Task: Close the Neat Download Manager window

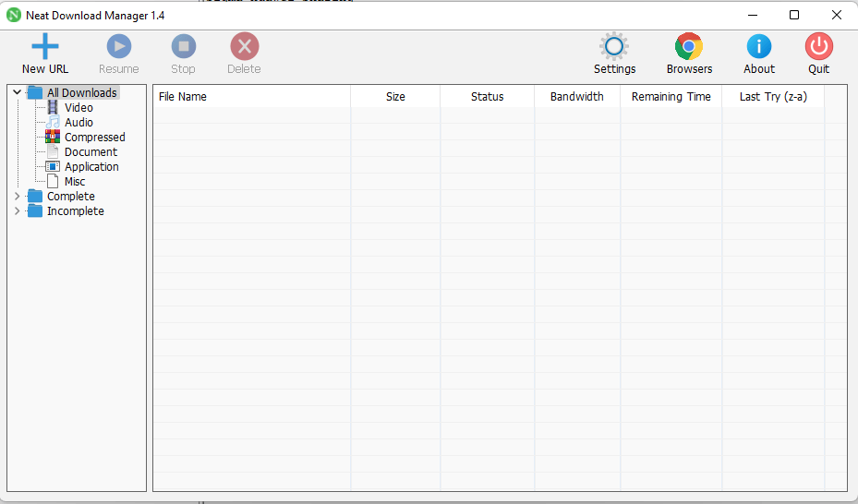Action: (x=836, y=16)
